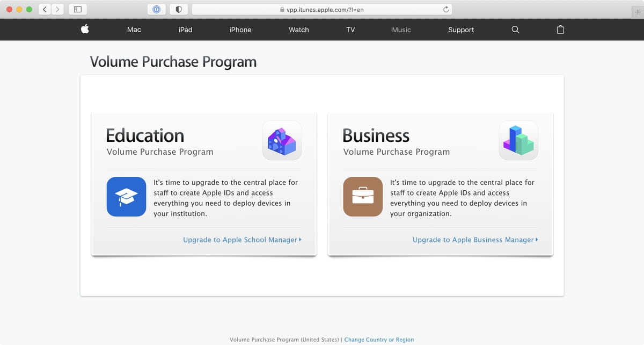
Task: Open the shopping bag icon
Action: (560, 30)
